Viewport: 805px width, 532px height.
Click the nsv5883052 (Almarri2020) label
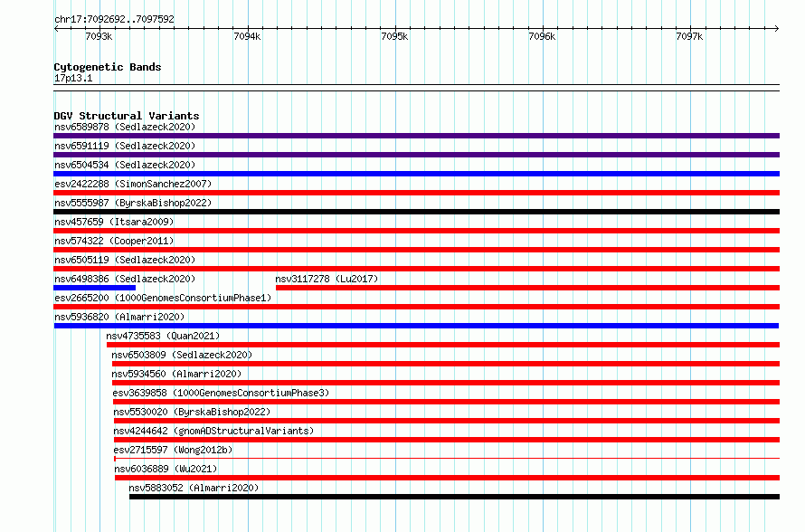(194, 488)
